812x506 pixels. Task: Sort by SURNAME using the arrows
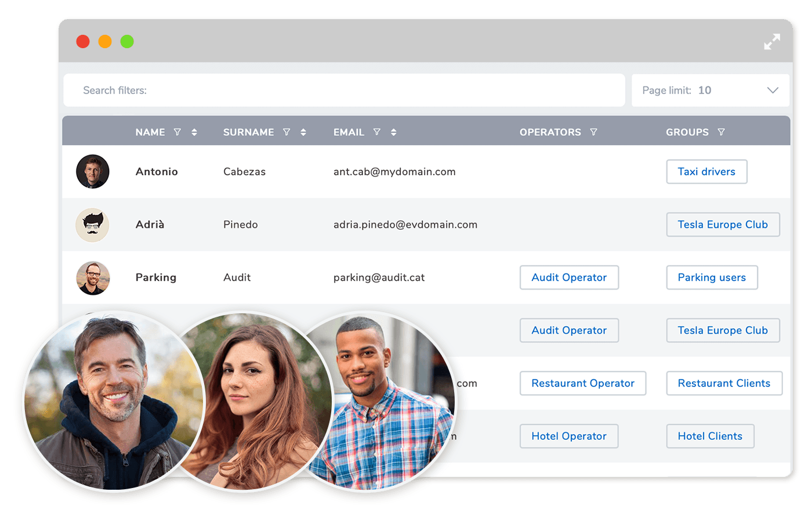point(303,132)
